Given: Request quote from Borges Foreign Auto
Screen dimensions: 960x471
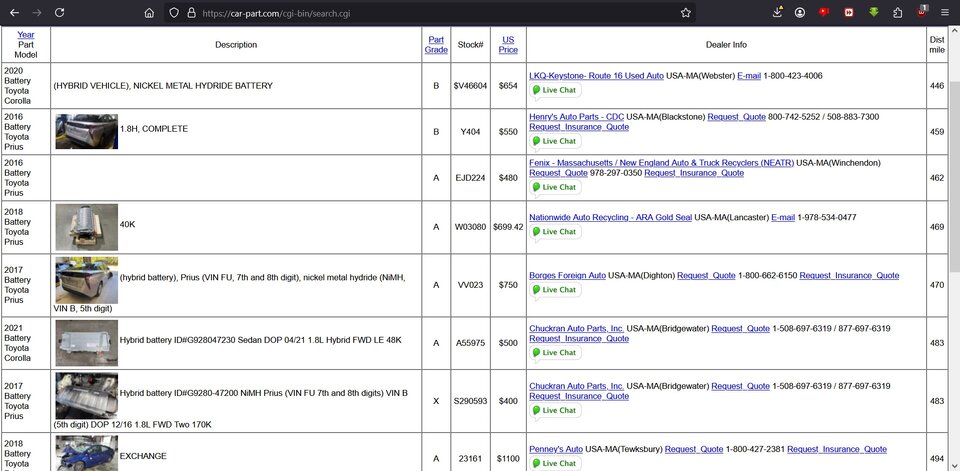Looking at the screenshot, I should (x=707, y=276).
